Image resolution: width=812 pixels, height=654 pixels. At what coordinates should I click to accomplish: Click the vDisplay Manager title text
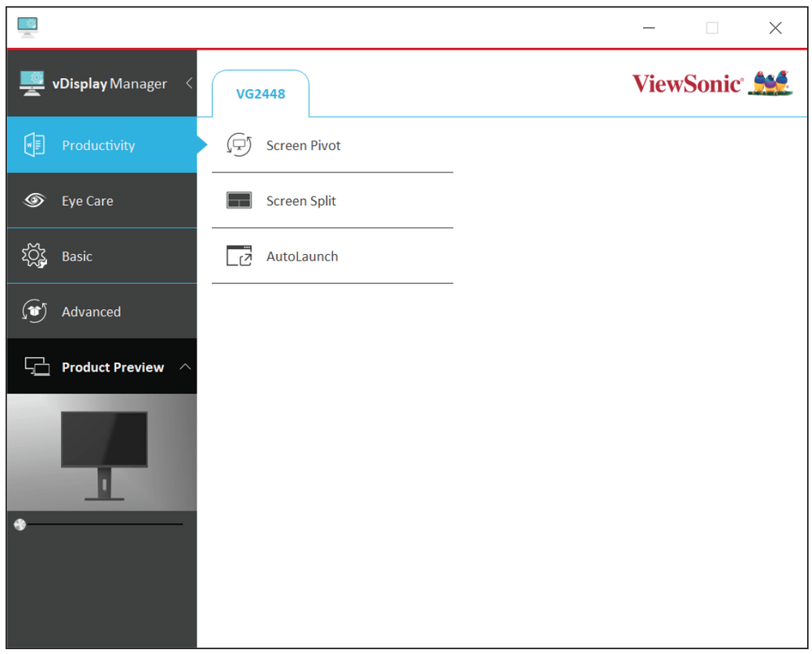pyautogui.click(x=110, y=84)
